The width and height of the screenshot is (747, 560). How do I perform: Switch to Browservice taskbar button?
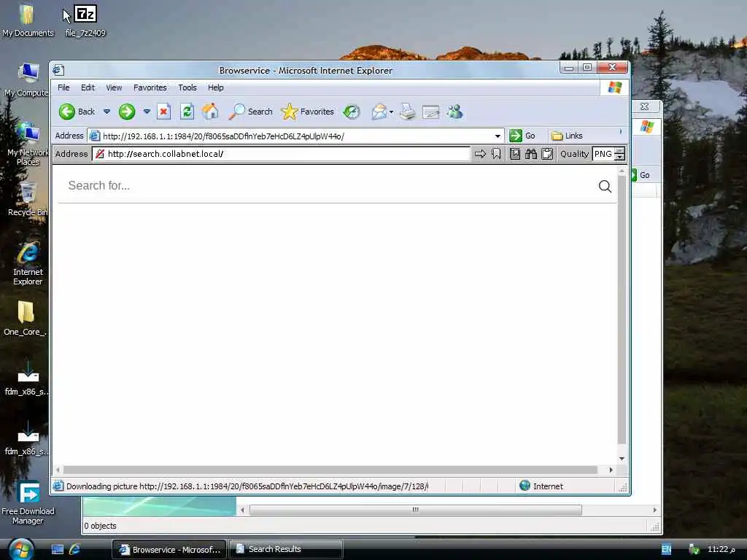169,549
